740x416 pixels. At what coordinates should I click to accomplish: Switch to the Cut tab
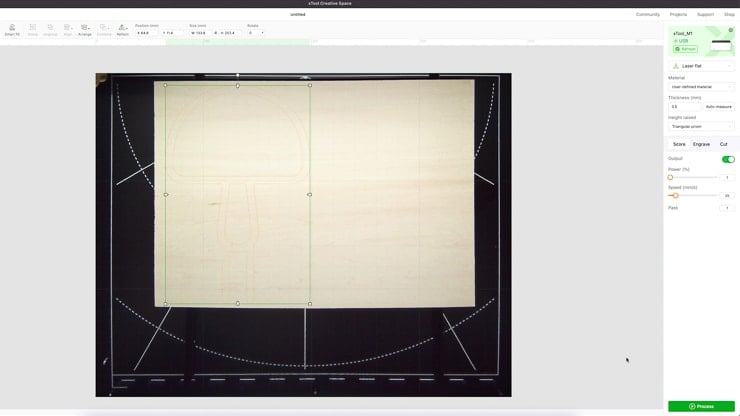[x=723, y=144]
